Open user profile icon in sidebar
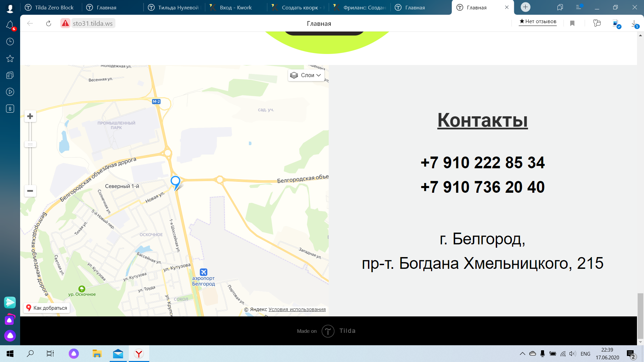644x362 pixels. [10, 8]
